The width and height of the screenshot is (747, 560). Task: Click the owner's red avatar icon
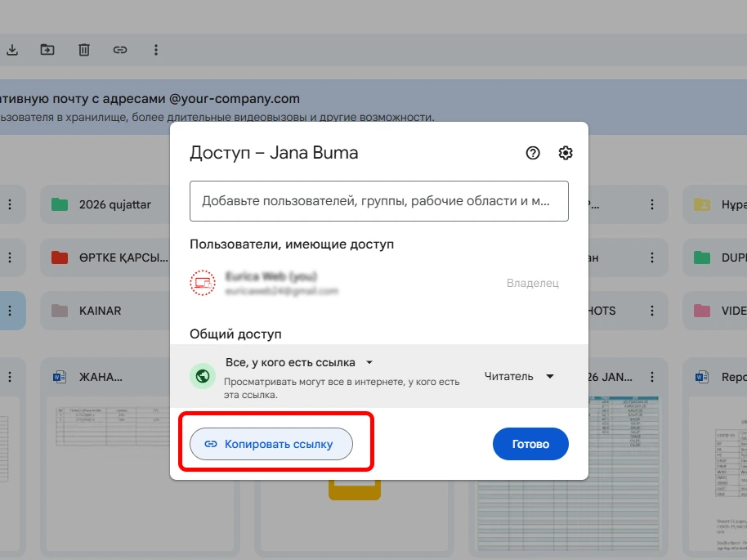click(203, 283)
